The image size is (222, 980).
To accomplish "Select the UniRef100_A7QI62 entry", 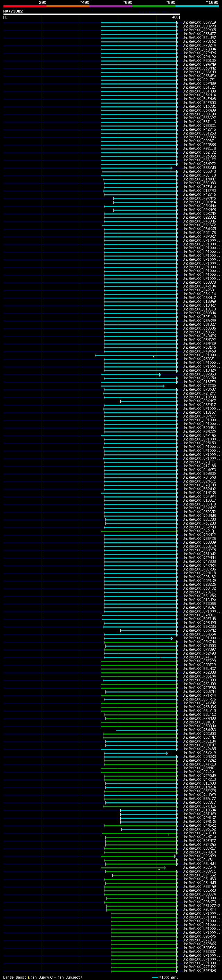I will pyautogui.click(x=199, y=42).
